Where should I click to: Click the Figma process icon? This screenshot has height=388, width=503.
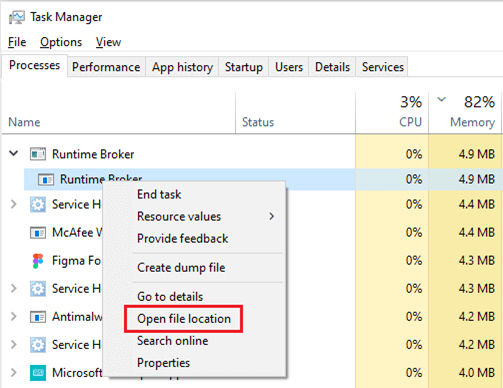tap(38, 261)
